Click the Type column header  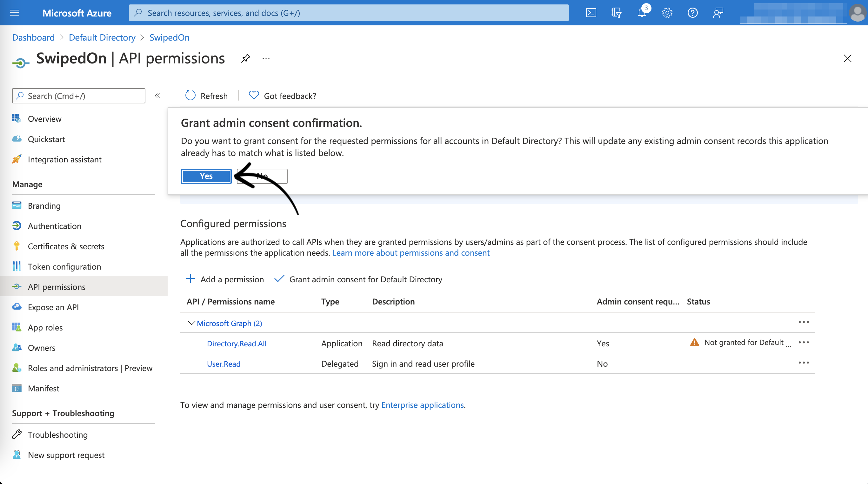coord(330,302)
